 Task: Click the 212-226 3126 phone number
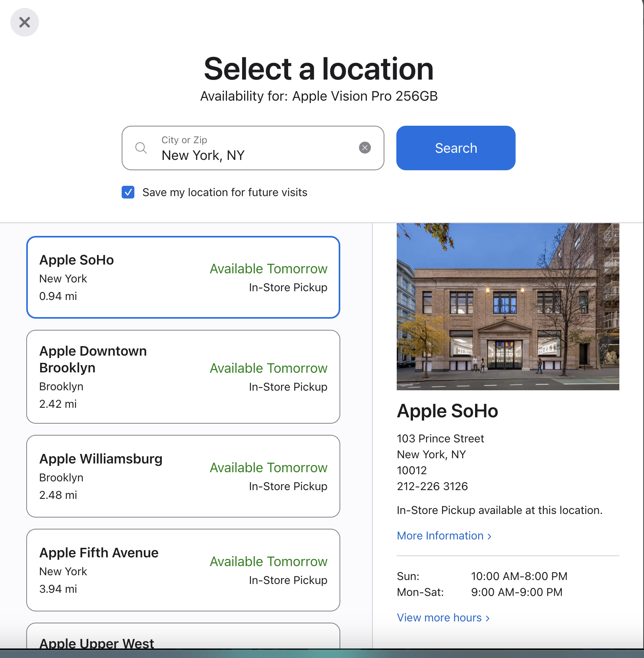tap(433, 486)
